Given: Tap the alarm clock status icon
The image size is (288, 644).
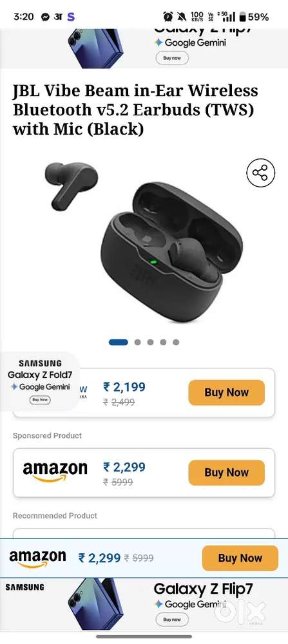Looking at the screenshot, I should click(x=168, y=17).
